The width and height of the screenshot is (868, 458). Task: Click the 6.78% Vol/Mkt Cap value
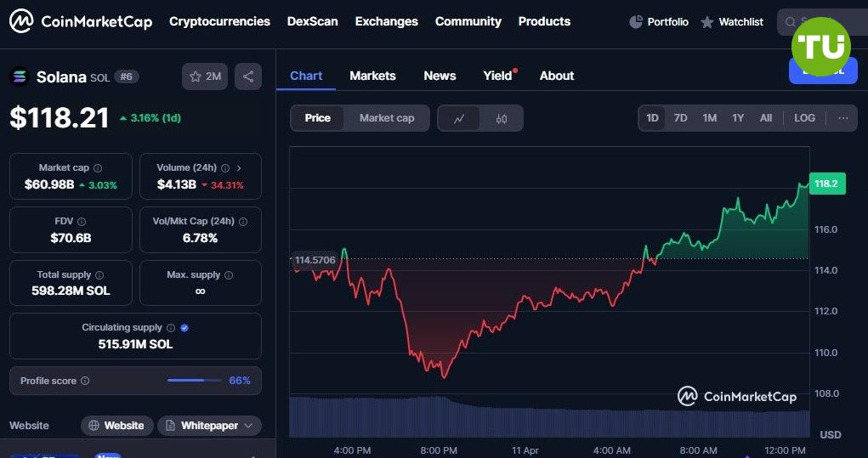point(201,238)
